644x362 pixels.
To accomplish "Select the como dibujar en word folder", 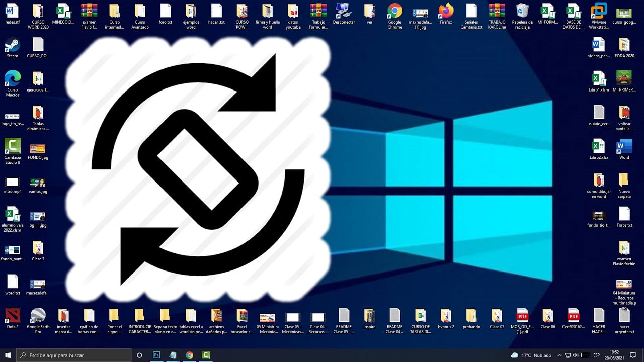I will 599,186.
